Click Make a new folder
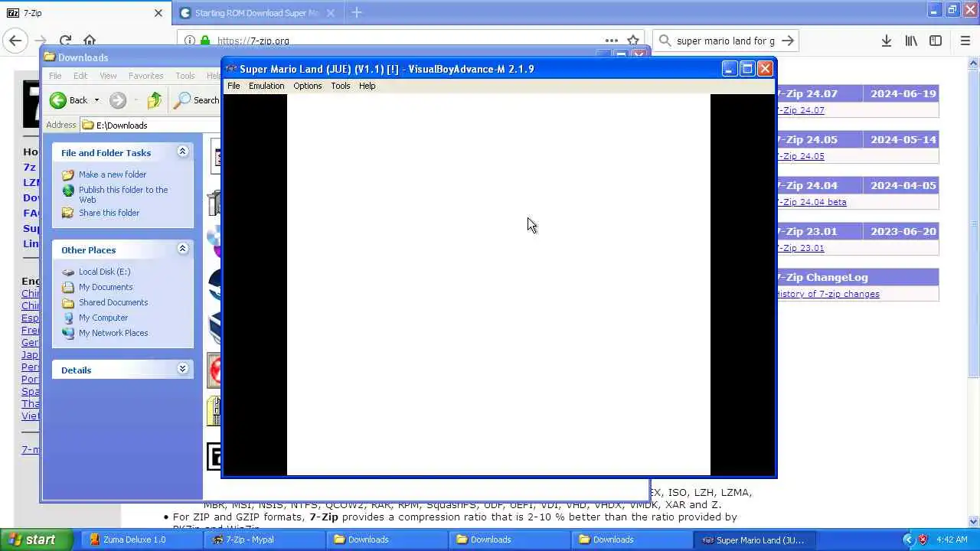Viewport: 980px width, 551px height. pos(112,174)
